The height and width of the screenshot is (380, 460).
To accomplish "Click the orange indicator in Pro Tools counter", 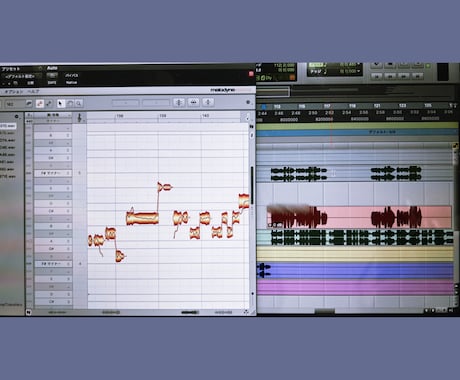I will (292, 78).
